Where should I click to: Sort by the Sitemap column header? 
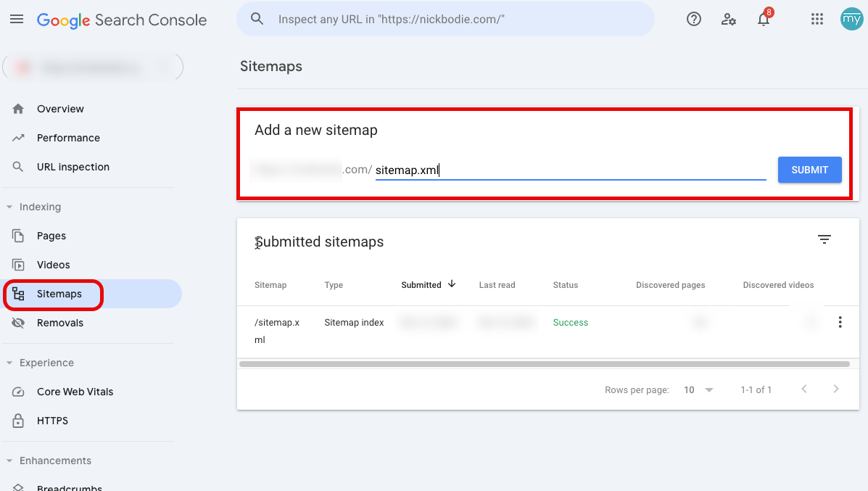coord(270,285)
